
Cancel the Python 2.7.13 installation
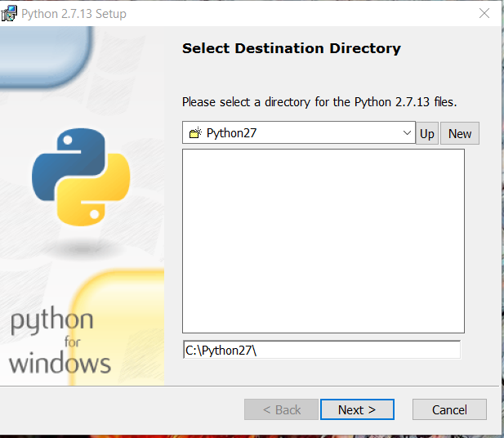(449, 409)
